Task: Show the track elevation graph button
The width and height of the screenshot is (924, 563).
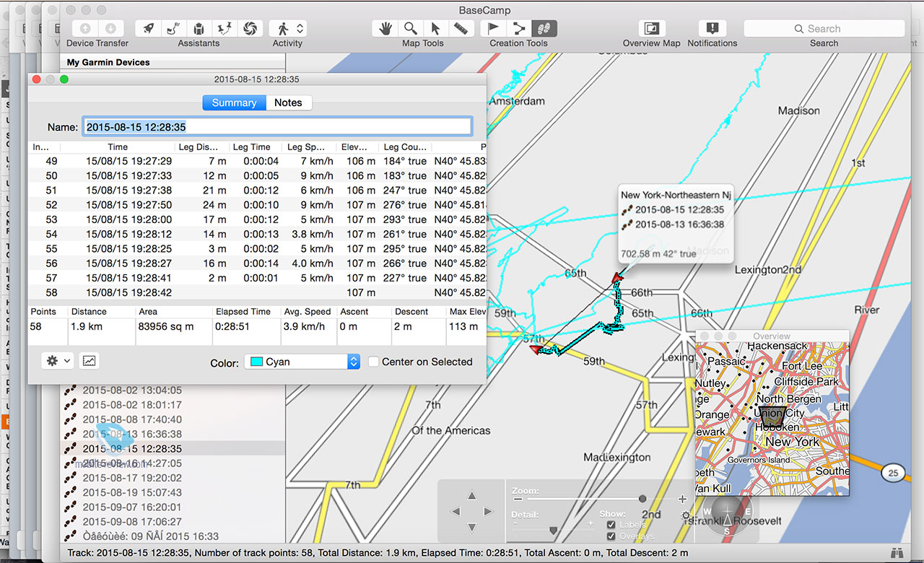Action: tap(90, 360)
